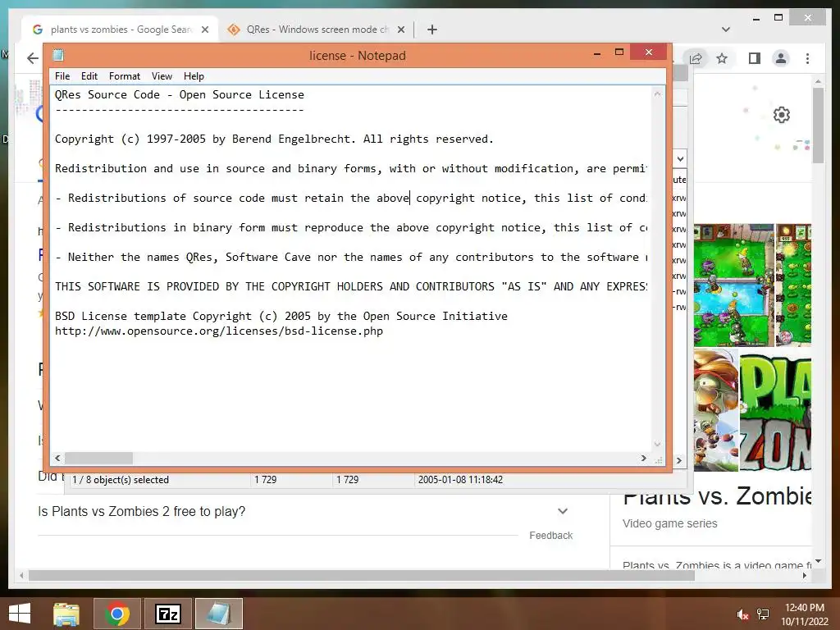Switch to the QRes Chrome tab
The height and width of the screenshot is (630, 840).
coord(316,30)
